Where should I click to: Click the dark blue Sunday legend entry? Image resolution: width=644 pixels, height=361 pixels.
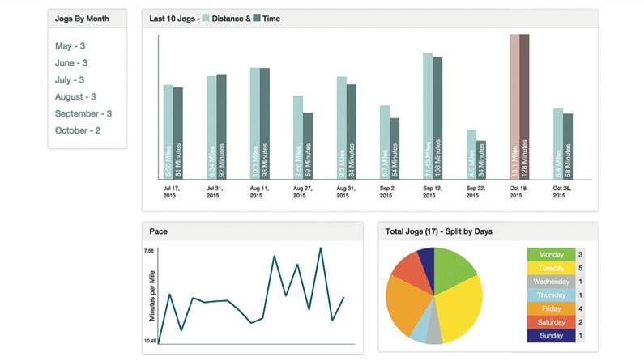551,336
